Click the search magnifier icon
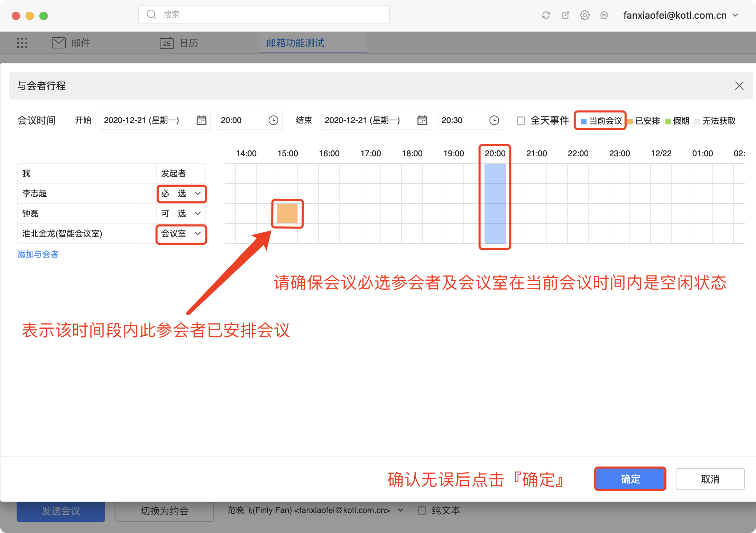 point(151,15)
